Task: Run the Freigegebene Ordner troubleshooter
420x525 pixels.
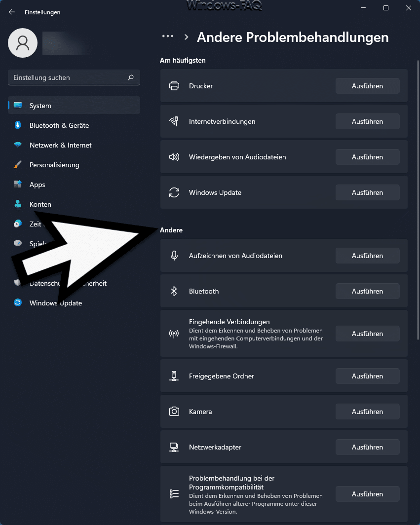Action: (367, 376)
